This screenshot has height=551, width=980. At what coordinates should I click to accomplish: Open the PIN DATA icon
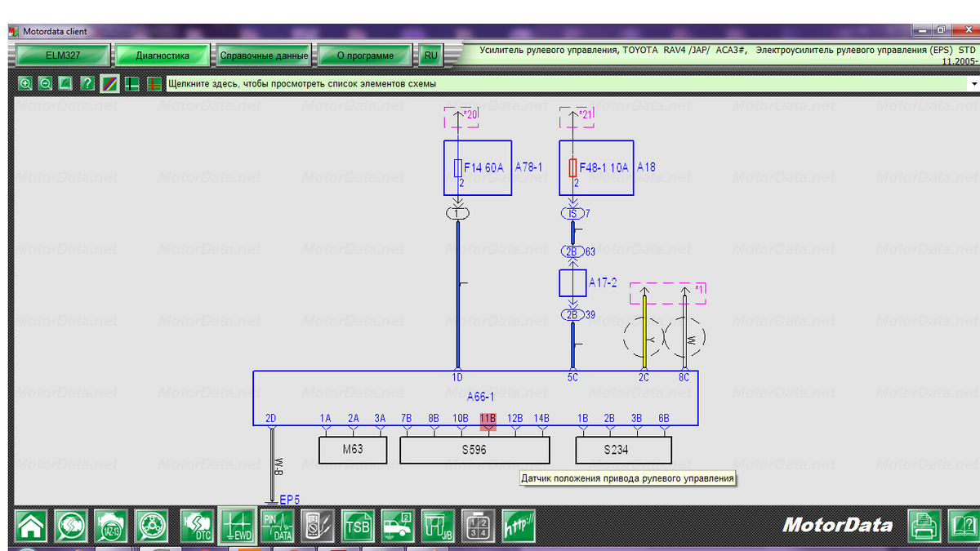[278, 525]
